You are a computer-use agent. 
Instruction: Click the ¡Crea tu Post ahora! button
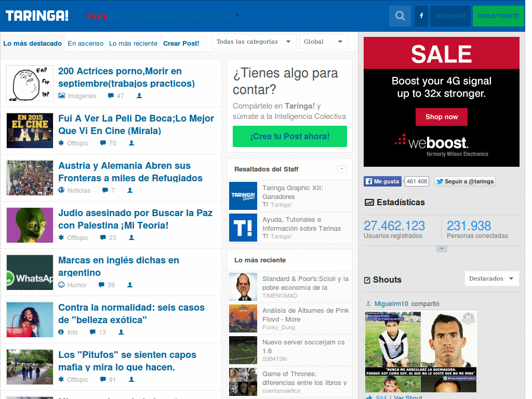(x=289, y=135)
